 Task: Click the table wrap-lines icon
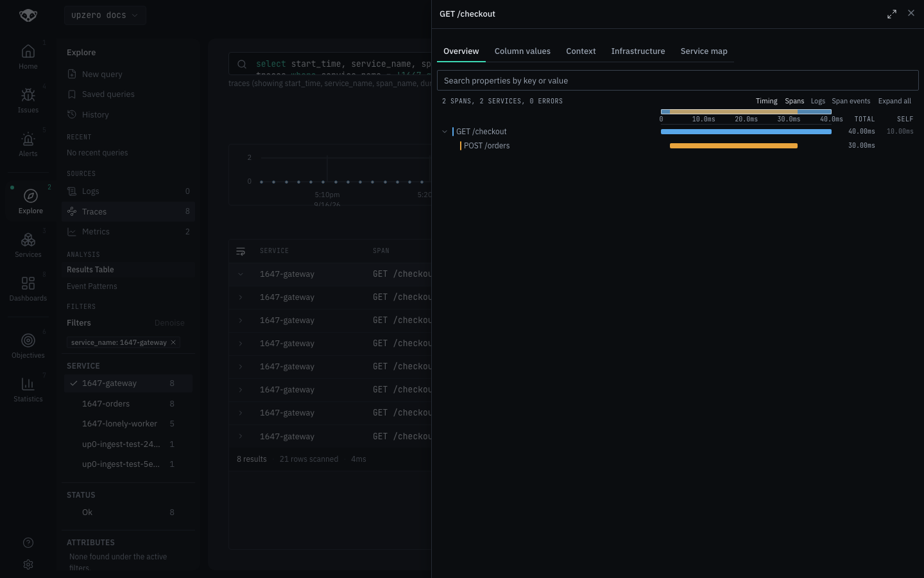[241, 251]
